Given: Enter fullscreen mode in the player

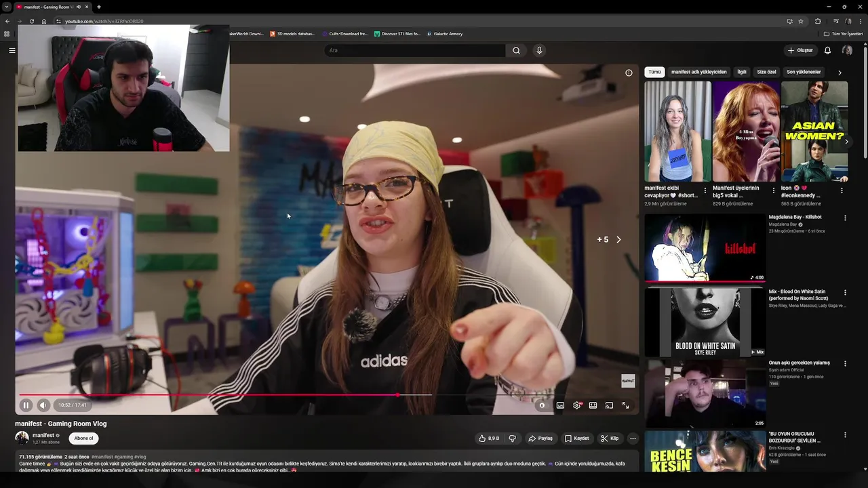Looking at the screenshot, I should pos(625,405).
